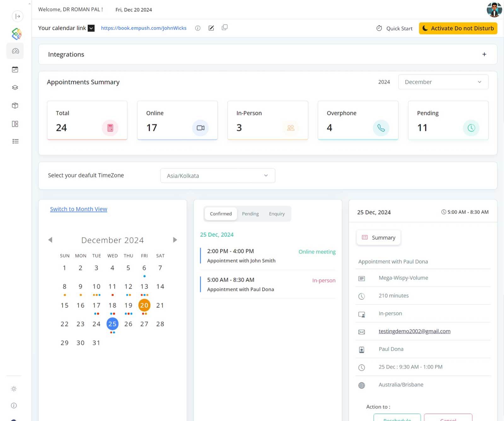Screen dimensions: 504x421
Task: Click Switch to Month View link
Action: coord(78,209)
